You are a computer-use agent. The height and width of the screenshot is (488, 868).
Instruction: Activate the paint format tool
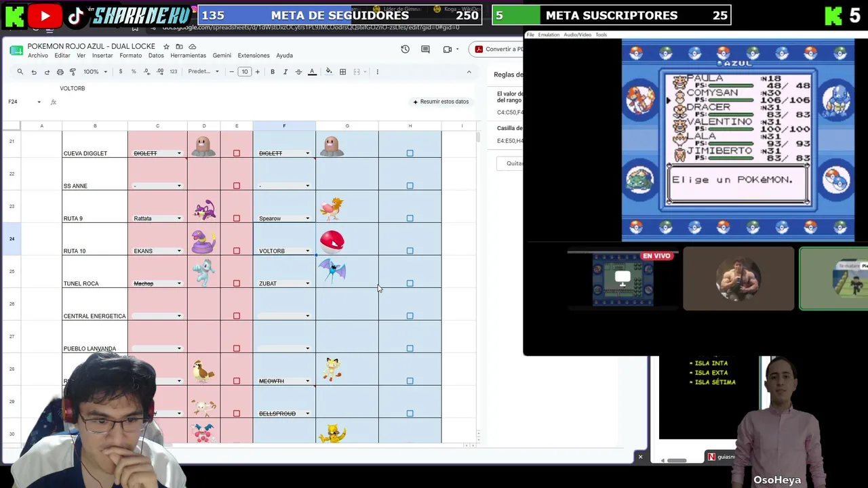click(x=73, y=72)
